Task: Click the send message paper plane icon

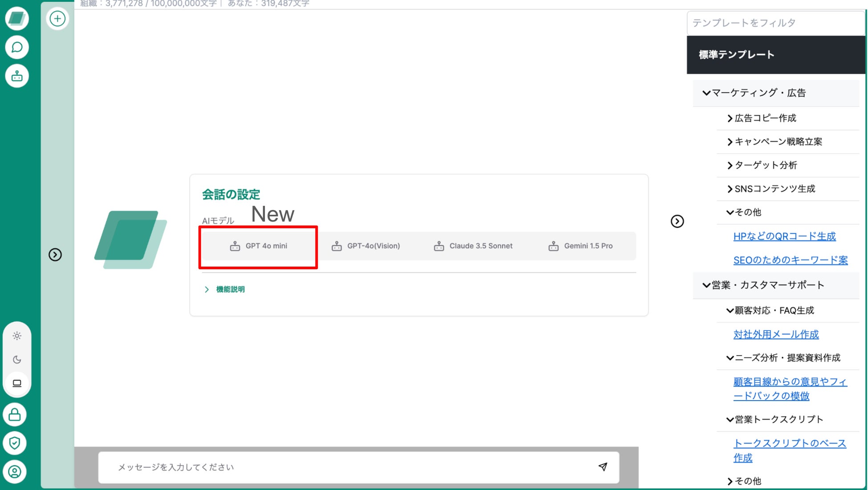Action: [x=603, y=466]
